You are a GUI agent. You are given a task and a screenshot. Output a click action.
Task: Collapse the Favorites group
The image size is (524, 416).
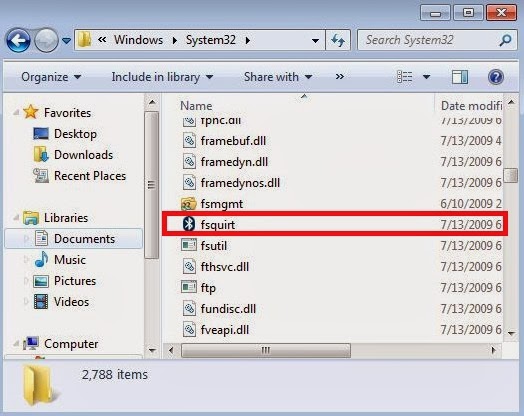[x=16, y=113]
